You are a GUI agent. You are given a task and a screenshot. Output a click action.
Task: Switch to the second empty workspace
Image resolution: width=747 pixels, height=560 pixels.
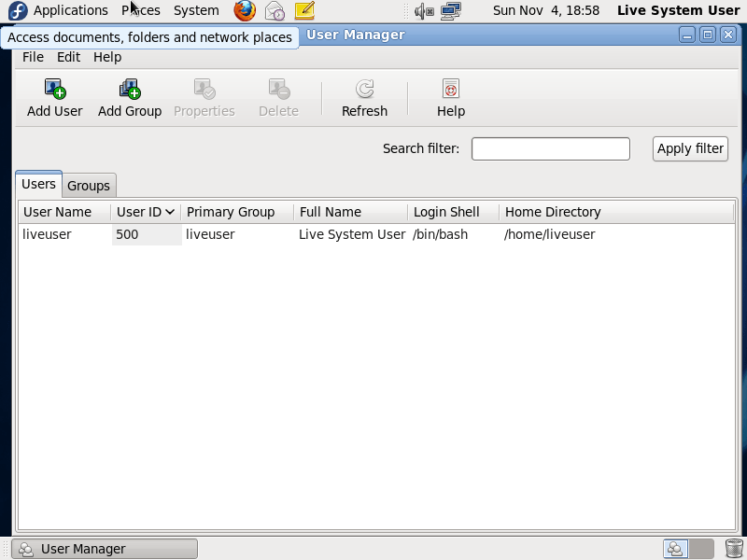coord(701,549)
